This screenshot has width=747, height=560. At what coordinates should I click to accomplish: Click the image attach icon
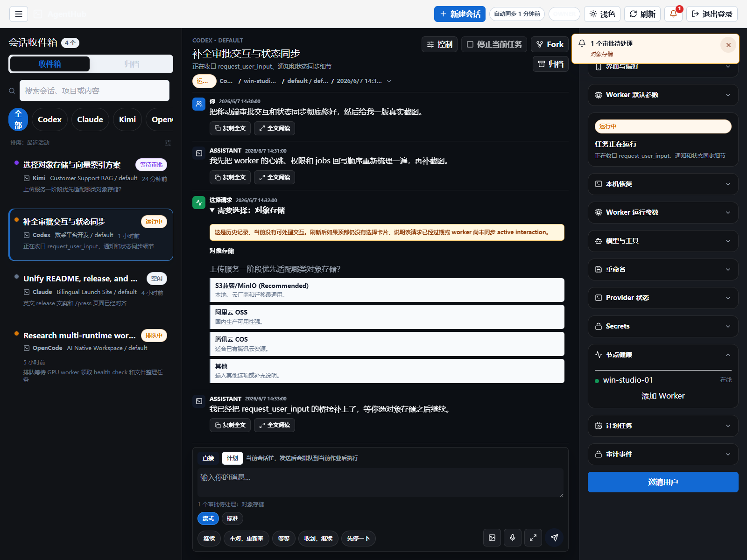click(x=492, y=538)
